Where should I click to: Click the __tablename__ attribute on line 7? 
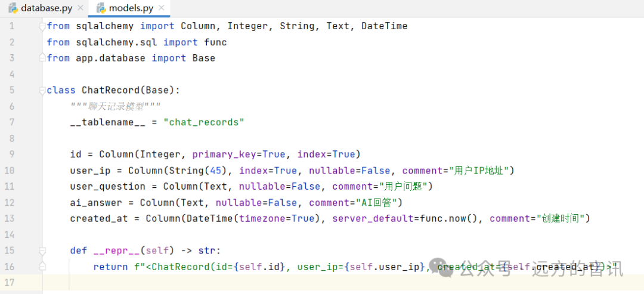tap(107, 122)
